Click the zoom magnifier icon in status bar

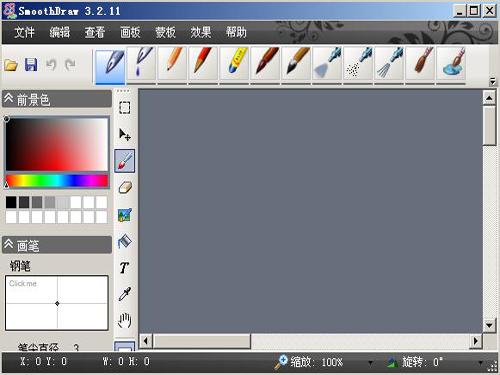pyautogui.click(x=281, y=362)
